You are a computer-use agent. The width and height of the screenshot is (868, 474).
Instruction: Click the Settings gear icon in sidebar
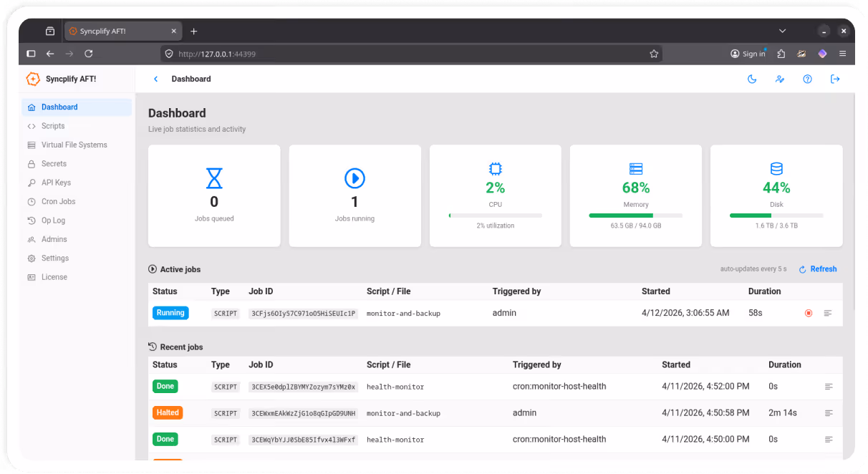[32, 258]
